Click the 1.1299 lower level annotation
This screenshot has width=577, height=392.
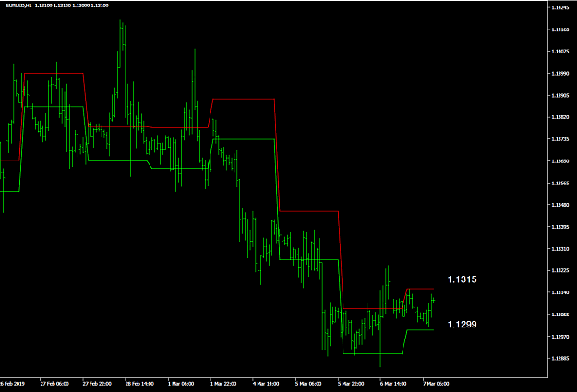click(x=462, y=325)
